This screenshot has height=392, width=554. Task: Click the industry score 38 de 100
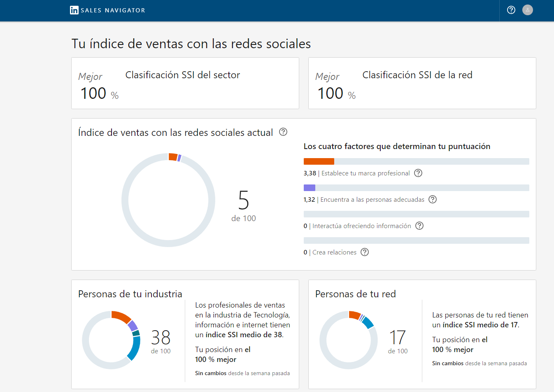[x=161, y=342]
